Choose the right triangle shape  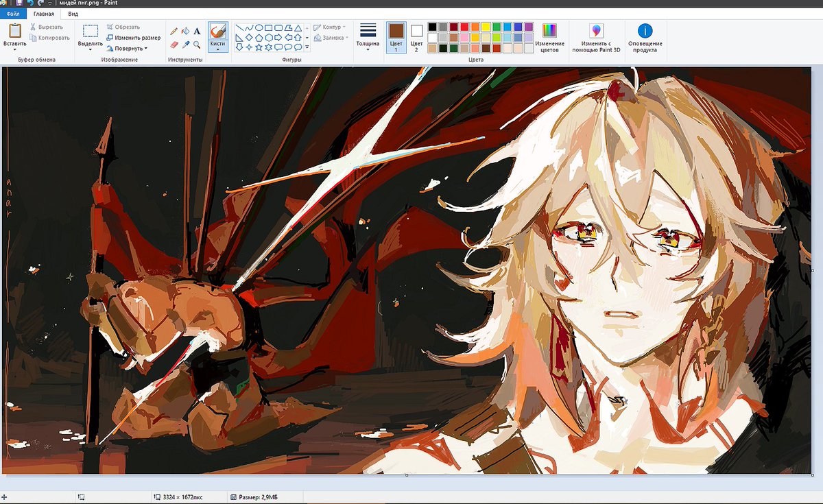pos(239,38)
